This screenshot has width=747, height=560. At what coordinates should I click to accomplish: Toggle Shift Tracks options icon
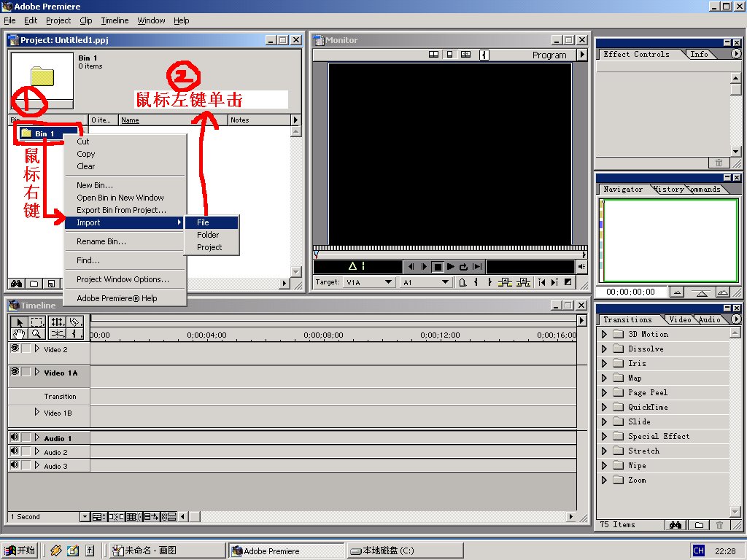151,517
